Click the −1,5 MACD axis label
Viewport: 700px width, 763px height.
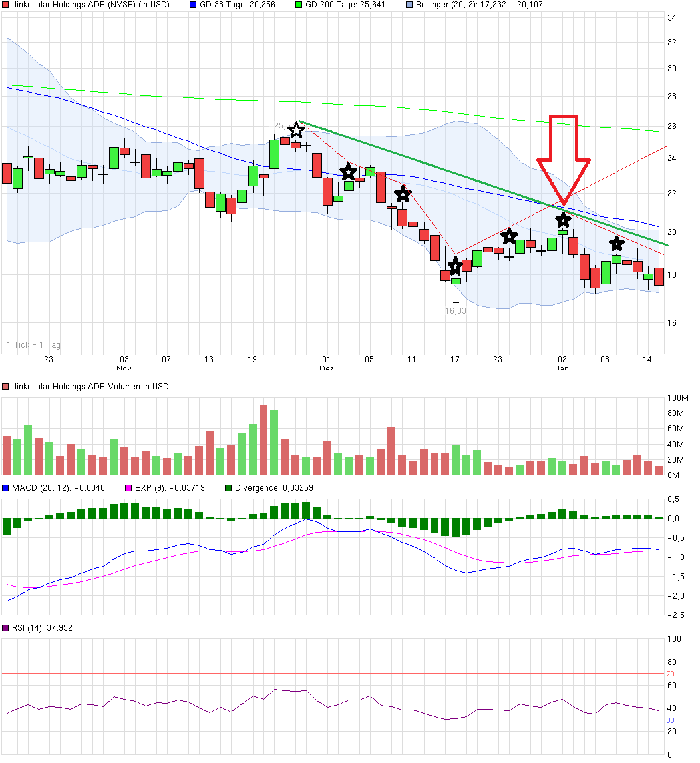[x=675, y=577]
